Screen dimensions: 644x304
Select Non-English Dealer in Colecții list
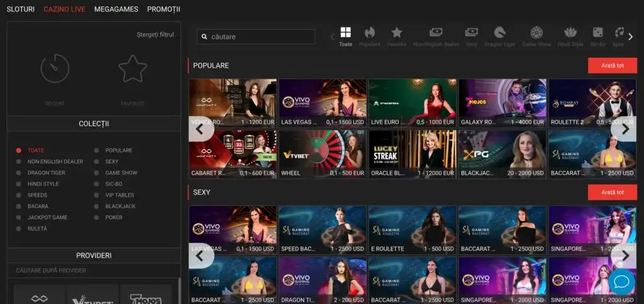(x=55, y=161)
